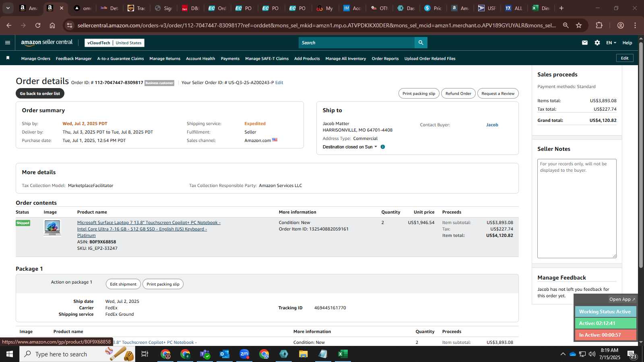Open Outlook from the taskbar

coord(224,354)
